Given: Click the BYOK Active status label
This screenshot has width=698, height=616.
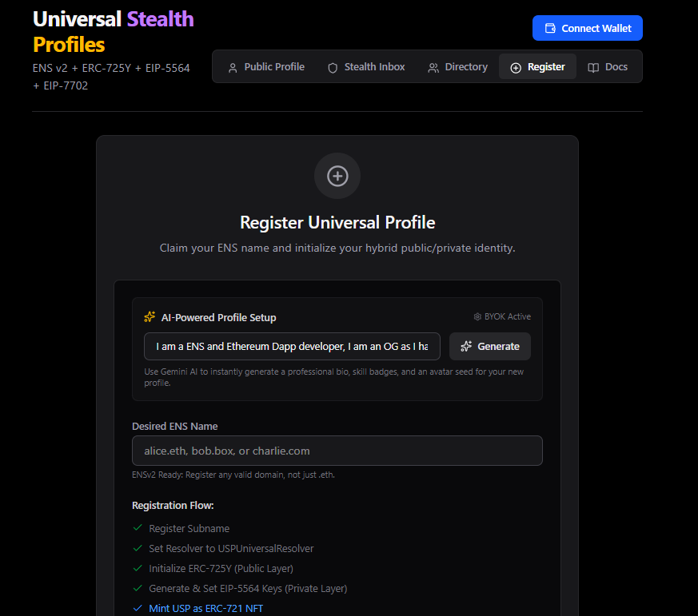Looking at the screenshot, I should tap(508, 316).
